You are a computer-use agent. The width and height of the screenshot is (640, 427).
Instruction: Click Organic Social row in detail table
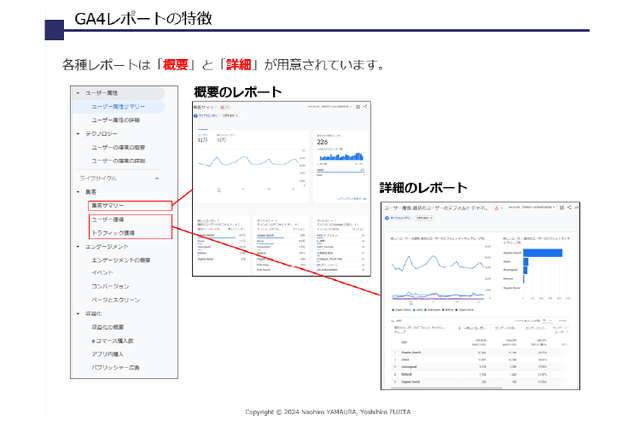point(480,382)
